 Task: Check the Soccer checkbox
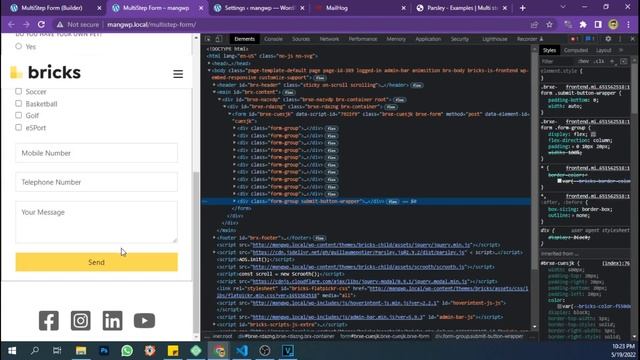coord(18,91)
